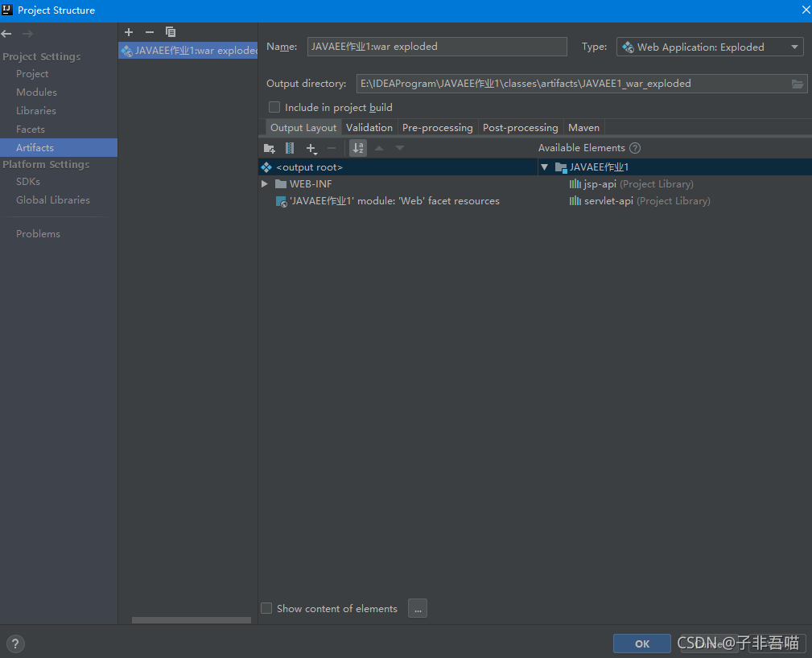The width and height of the screenshot is (812, 658).
Task: Browse output directory folder icon
Action: (798, 84)
